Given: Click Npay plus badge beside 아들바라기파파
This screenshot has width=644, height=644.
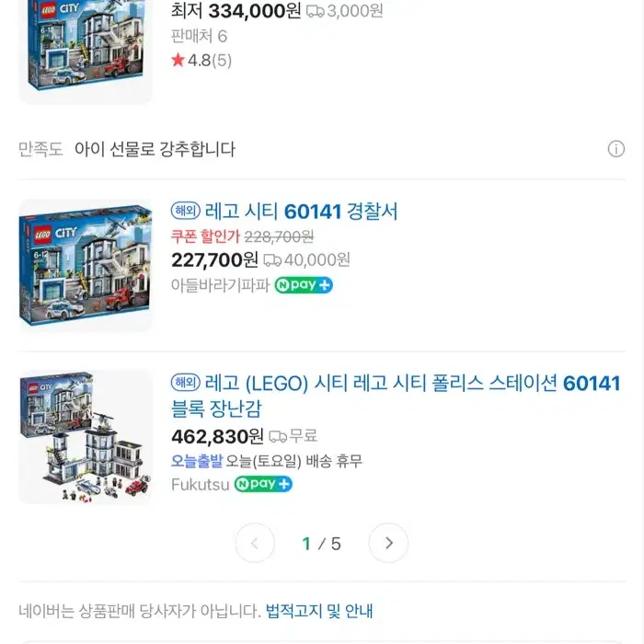Looking at the screenshot, I should coord(304,284).
